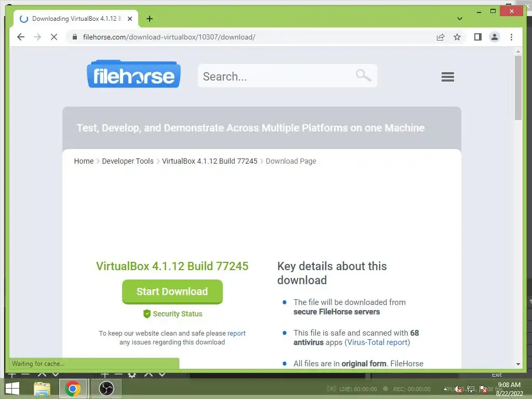The height and width of the screenshot is (399, 532).
Task: Open OBS Studio from taskbar
Action: coord(106,389)
